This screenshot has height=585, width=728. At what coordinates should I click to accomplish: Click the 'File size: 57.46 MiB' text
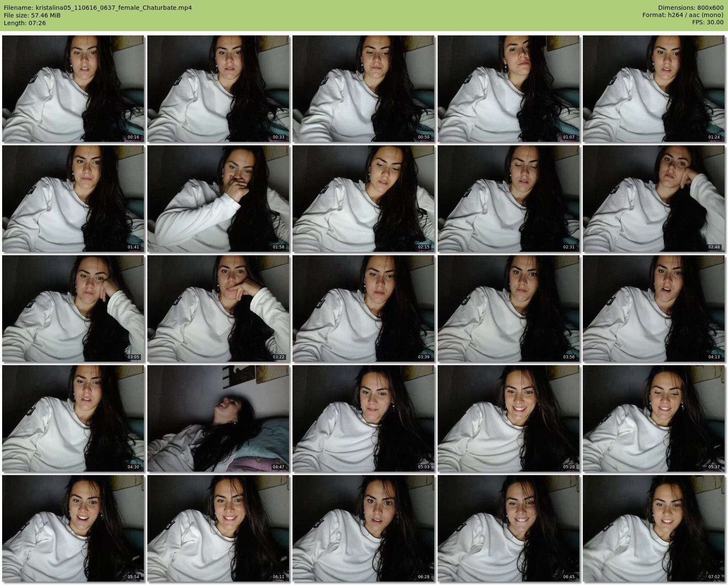pos(32,15)
